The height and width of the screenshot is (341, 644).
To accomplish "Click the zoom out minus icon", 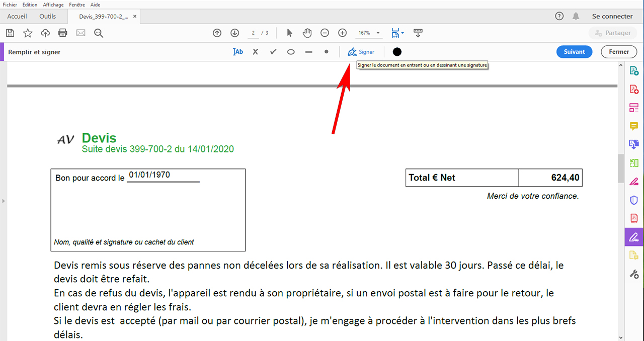I will pyautogui.click(x=325, y=33).
